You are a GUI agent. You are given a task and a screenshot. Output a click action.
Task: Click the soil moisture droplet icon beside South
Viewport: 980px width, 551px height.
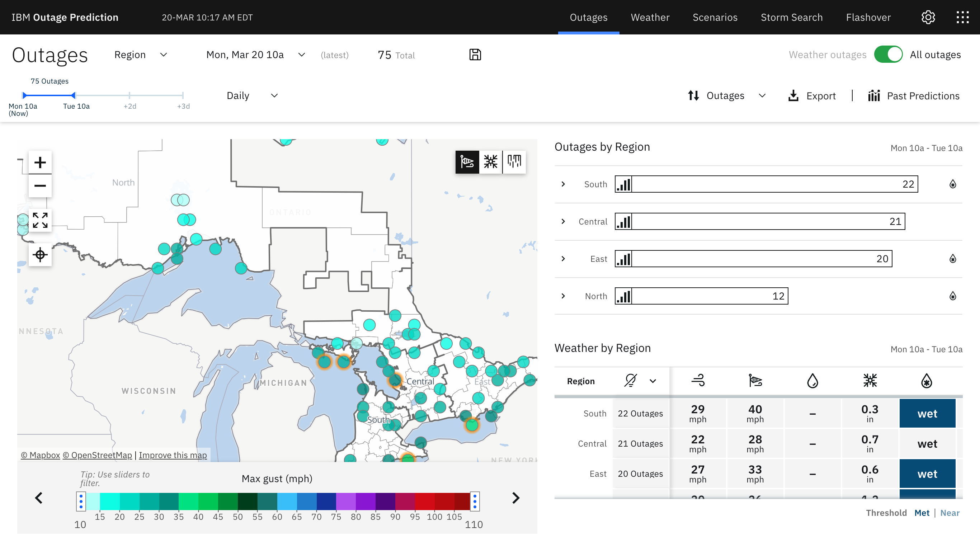(x=952, y=184)
